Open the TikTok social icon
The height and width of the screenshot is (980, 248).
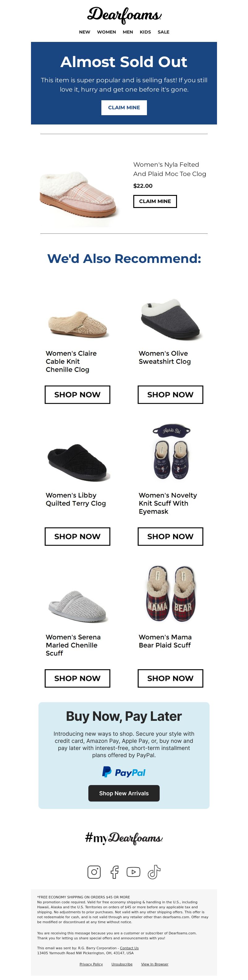tap(154, 872)
